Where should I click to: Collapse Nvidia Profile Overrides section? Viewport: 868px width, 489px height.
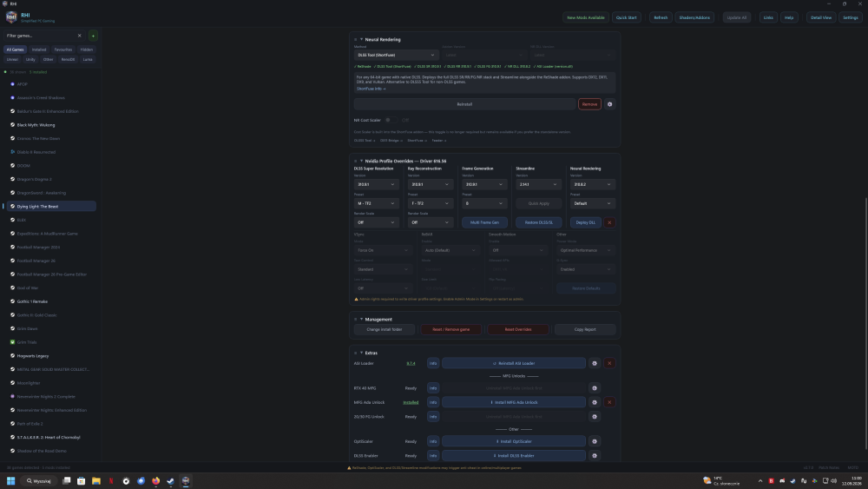(361, 162)
